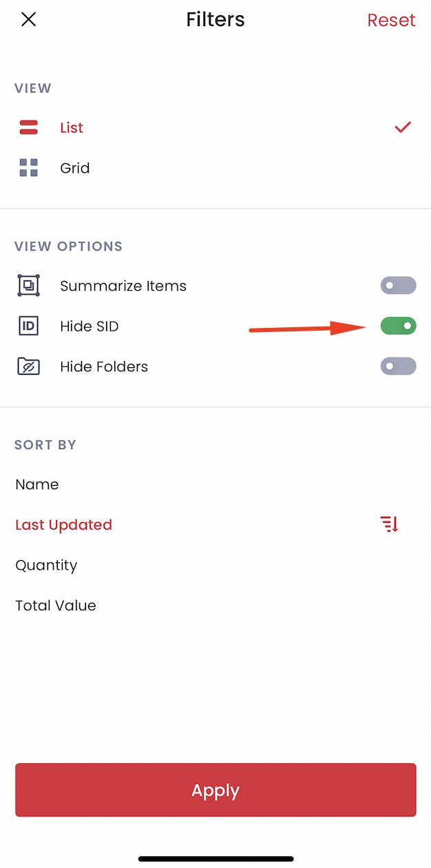This screenshot has width=431, height=868.
Task: Tap the Summarize Items icon
Action: (x=28, y=285)
